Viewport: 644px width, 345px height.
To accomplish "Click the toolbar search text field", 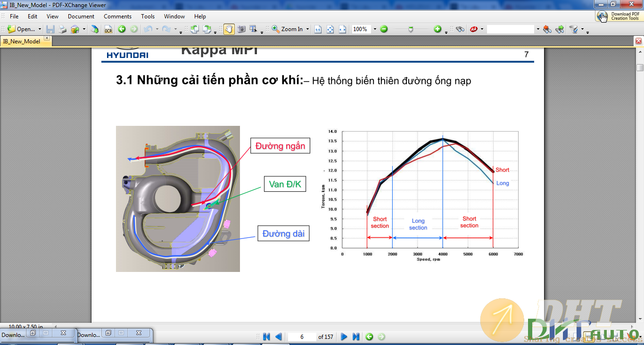I will point(511,29).
